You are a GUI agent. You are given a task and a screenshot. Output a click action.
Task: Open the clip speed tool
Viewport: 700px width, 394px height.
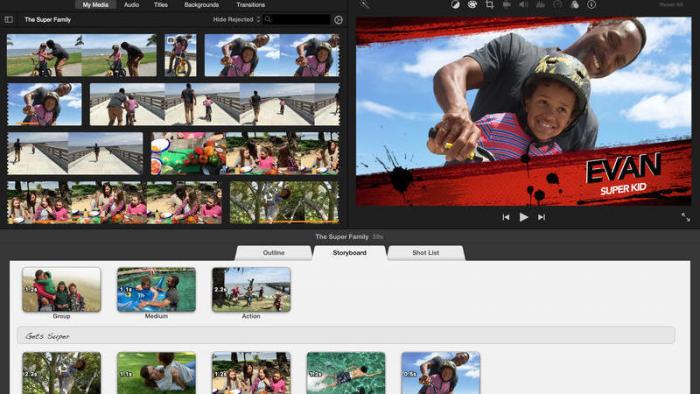[558, 4]
